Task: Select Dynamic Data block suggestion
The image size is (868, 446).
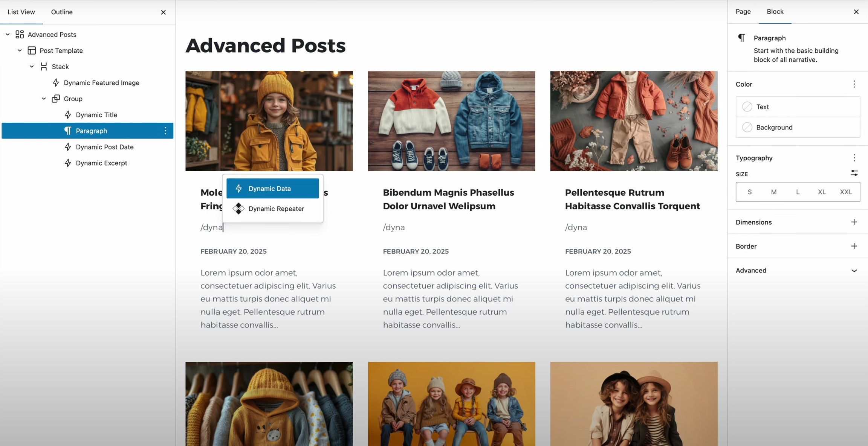Action: coord(272,188)
